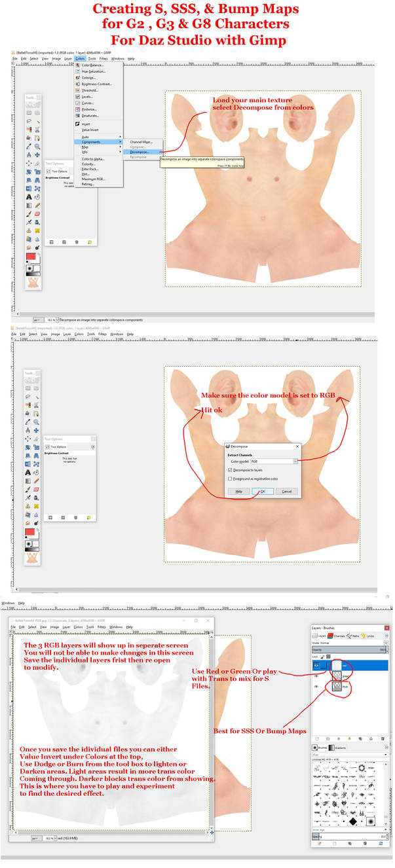Pick Free Select lasso tool beside open Colors menu

(29, 121)
